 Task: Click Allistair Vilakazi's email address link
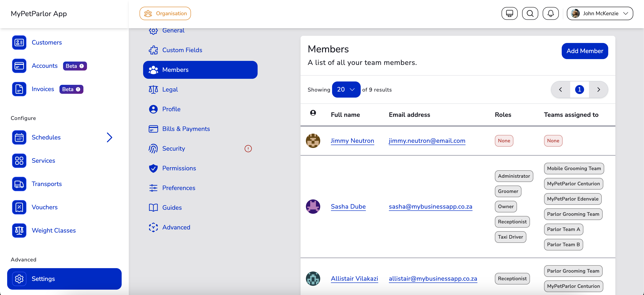[x=433, y=278]
